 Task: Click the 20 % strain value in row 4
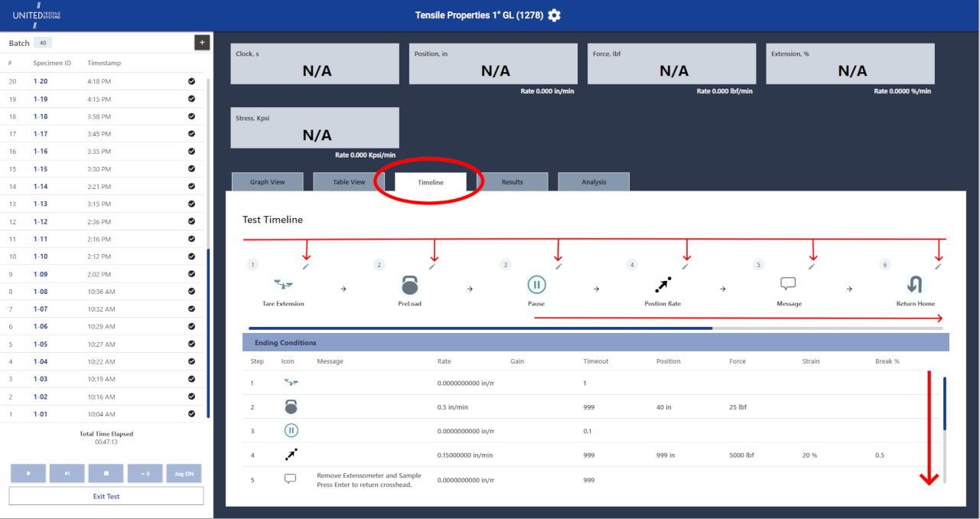tap(809, 455)
